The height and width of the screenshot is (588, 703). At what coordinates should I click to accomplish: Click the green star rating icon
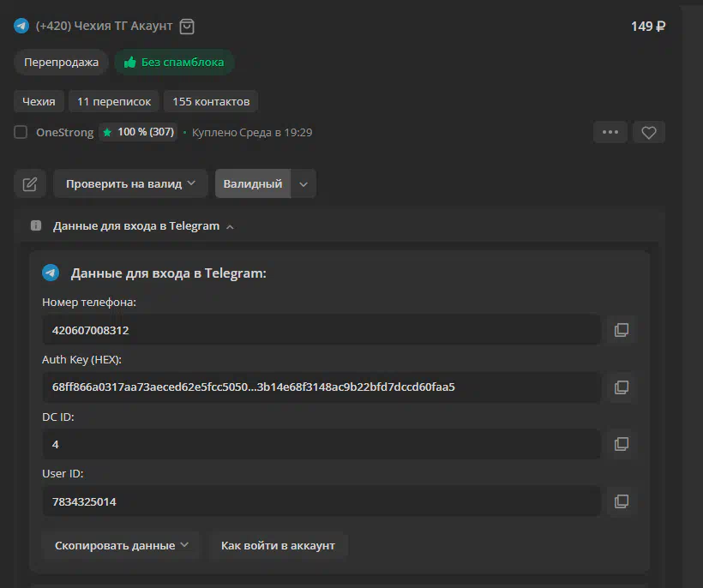click(107, 132)
